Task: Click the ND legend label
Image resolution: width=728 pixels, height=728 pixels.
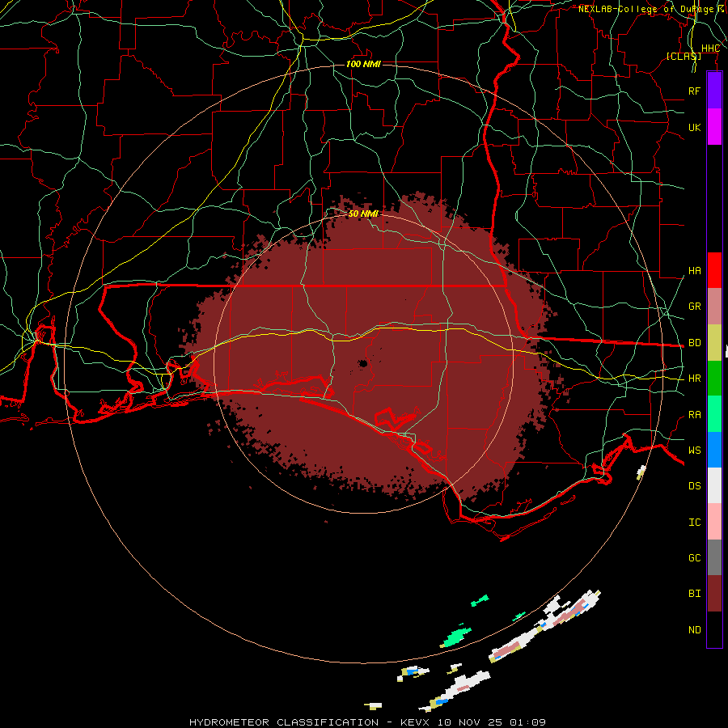Action: tap(694, 630)
